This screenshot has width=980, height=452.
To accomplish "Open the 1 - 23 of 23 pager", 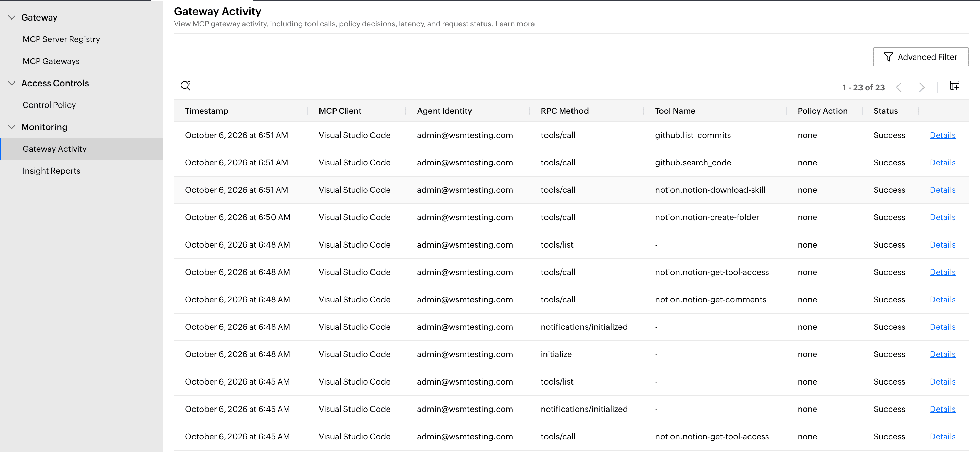I will [863, 88].
